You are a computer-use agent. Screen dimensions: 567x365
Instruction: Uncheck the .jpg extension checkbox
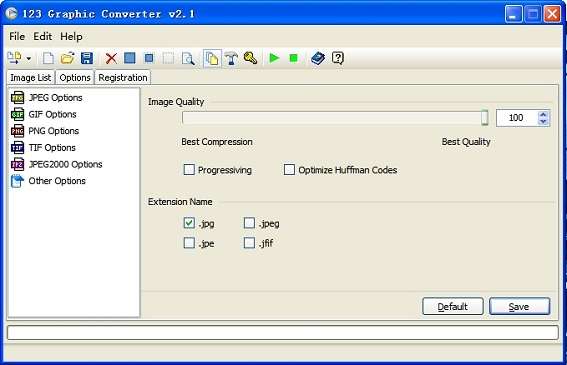coord(189,223)
